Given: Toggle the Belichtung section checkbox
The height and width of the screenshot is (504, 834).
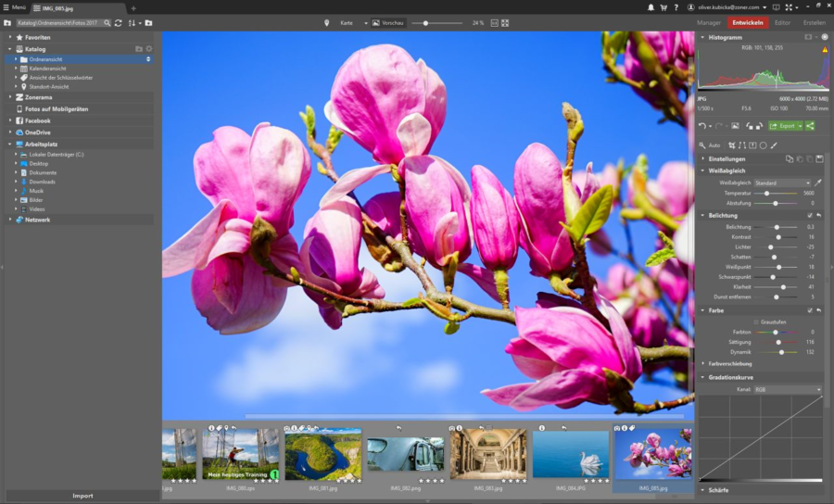Looking at the screenshot, I should click(x=810, y=215).
